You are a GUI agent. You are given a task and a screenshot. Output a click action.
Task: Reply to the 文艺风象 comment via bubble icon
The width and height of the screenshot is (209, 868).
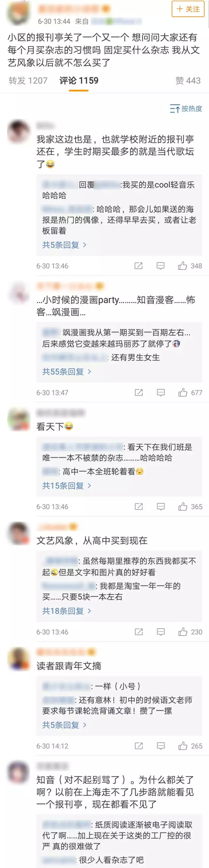161,632
